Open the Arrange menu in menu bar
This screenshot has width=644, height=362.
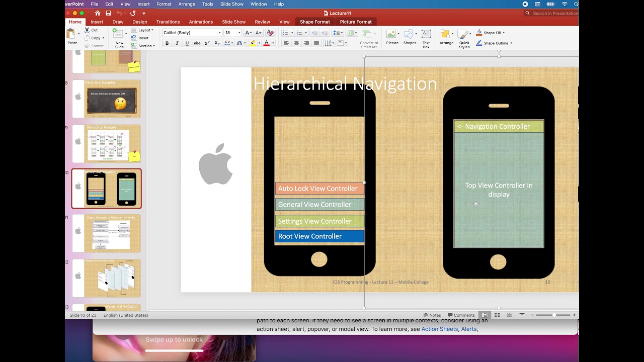click(187, 4)
